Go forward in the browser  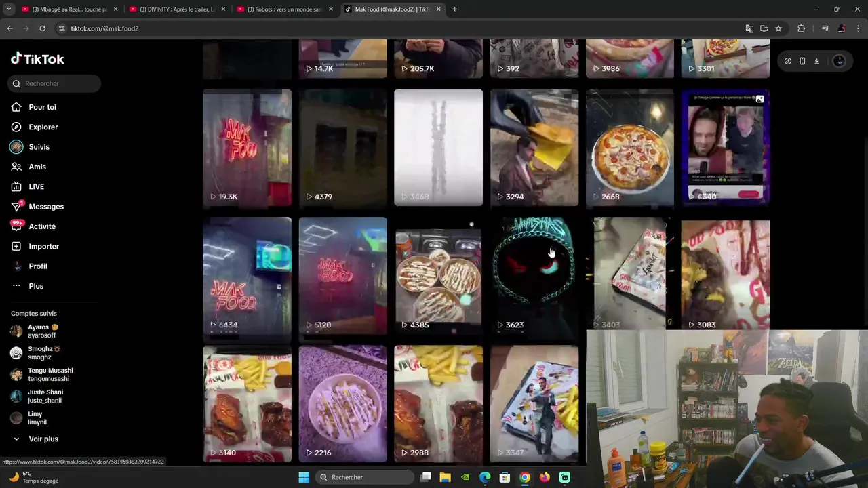click(26, 28)
